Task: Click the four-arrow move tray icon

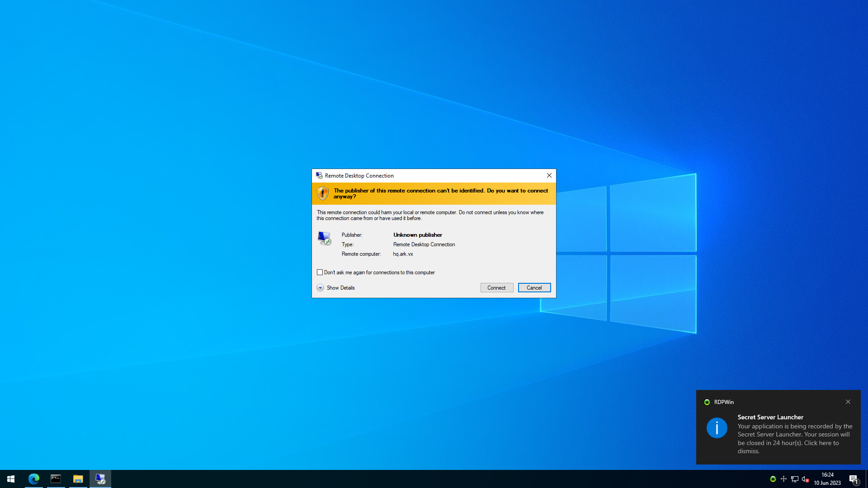Action: pyautogui.click(x=783, y=479)
